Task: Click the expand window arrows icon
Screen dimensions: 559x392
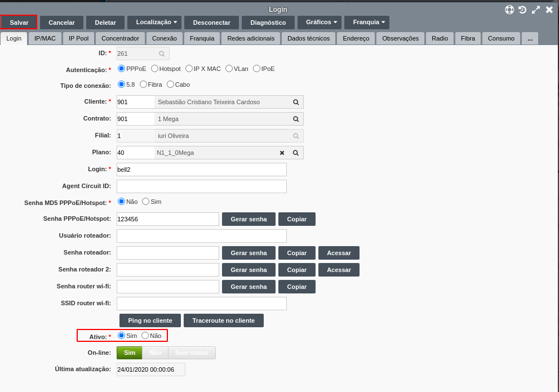Action: click(x=536, y=10)
